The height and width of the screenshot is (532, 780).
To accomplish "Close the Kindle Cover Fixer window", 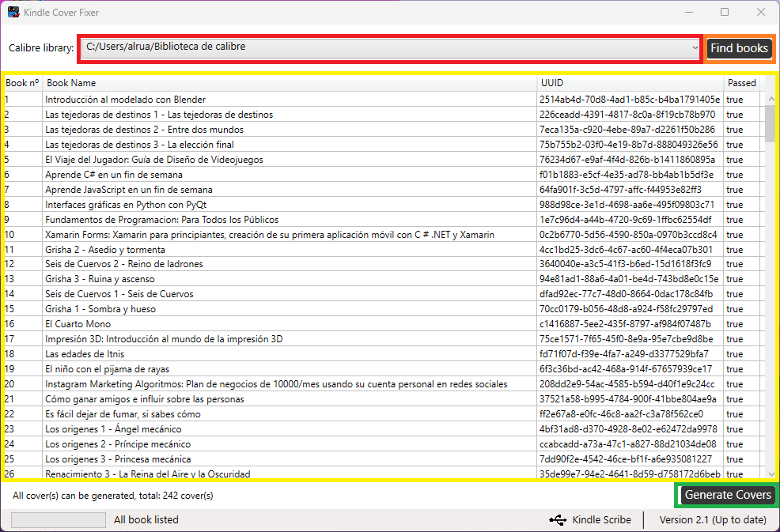I will 760,12.
